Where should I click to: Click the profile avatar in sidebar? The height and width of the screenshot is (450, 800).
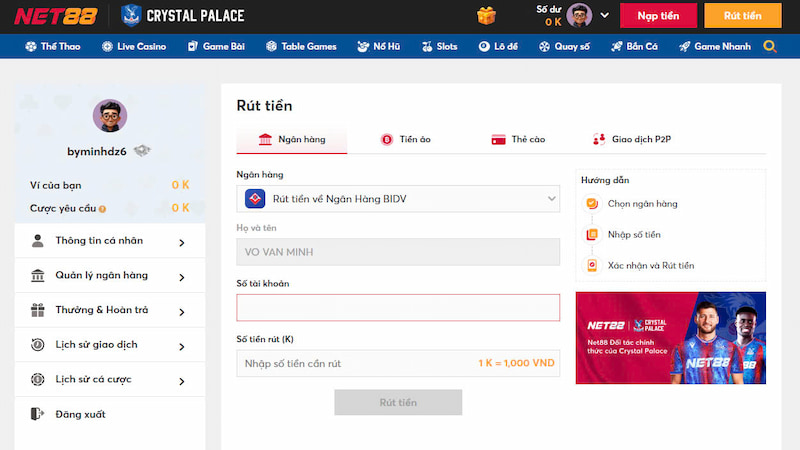point(110,116)
